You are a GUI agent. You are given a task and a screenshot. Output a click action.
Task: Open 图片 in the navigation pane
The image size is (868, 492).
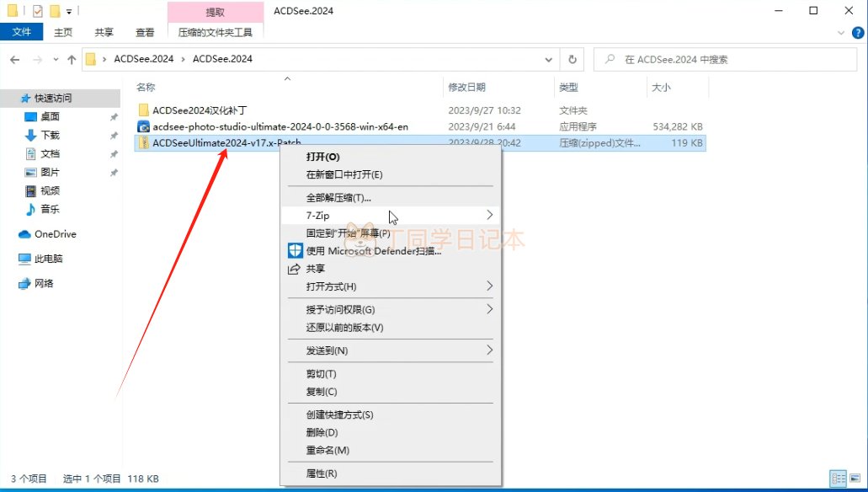[x=50, y=173]
